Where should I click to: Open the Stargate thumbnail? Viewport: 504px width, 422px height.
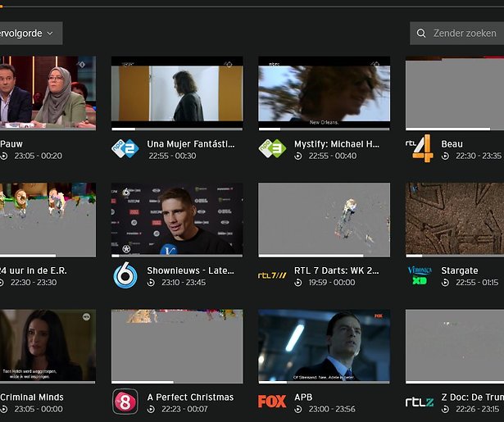(455, 220)
